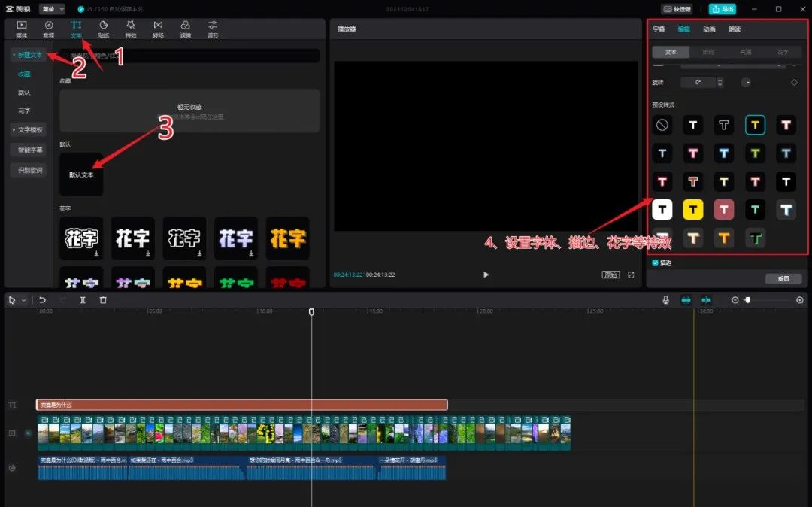The image size is (812, 507).
Task: Switch to the 朗读 (Read aloud) tab
Action: (x=734, y=29)
